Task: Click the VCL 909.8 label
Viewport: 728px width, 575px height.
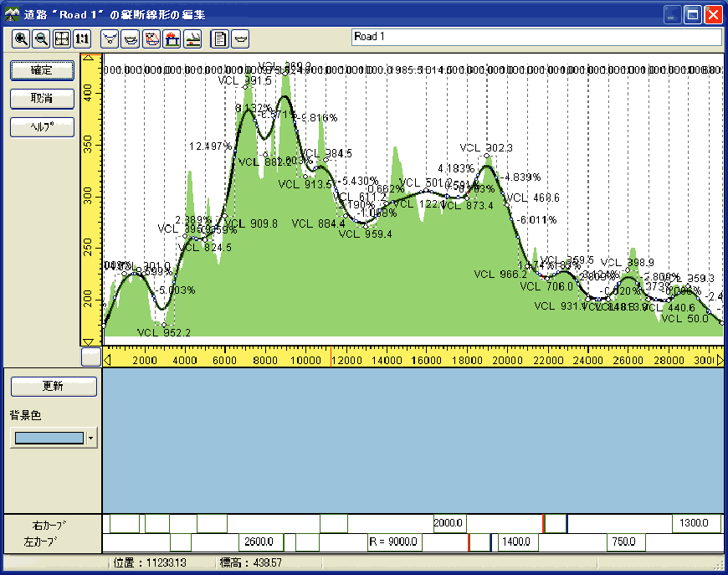Action: click(251, 223)
